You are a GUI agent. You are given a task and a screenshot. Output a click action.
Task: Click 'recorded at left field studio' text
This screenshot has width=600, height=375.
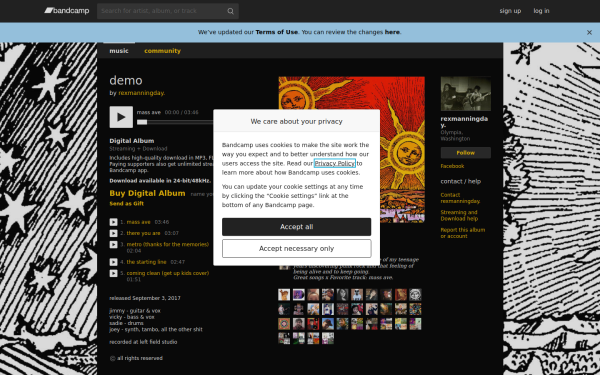pos(143,342)
